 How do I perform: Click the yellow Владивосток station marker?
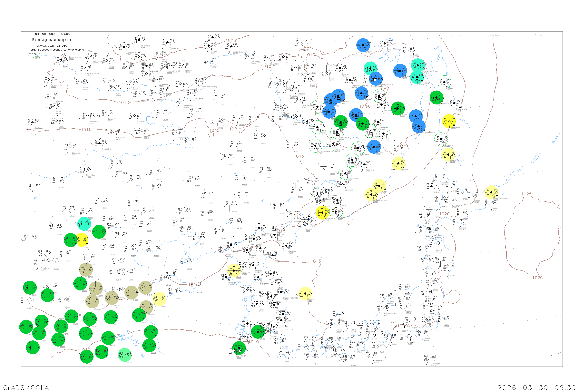click(322, 213)
